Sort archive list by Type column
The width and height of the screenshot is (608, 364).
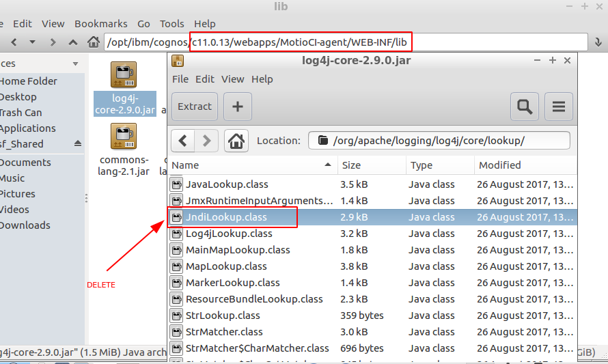tap(440, 165)
